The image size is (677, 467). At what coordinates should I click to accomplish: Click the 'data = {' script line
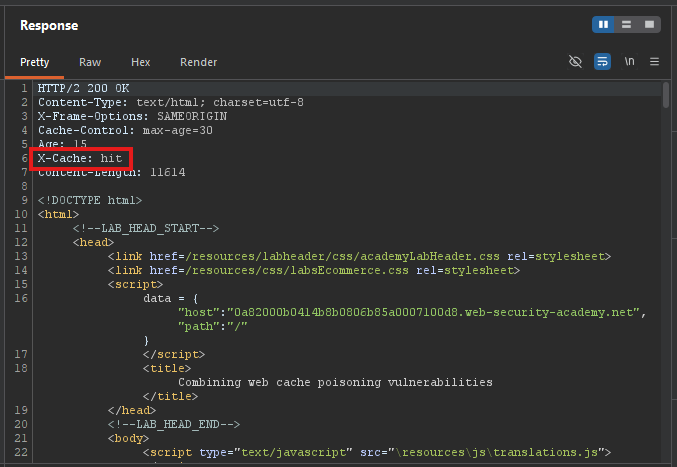tap(171, 298)
